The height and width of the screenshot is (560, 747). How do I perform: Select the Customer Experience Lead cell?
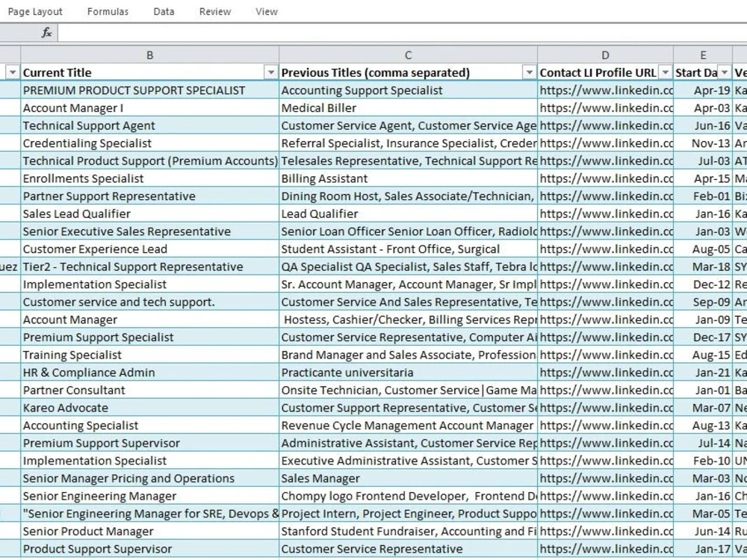tap(149, 249)
